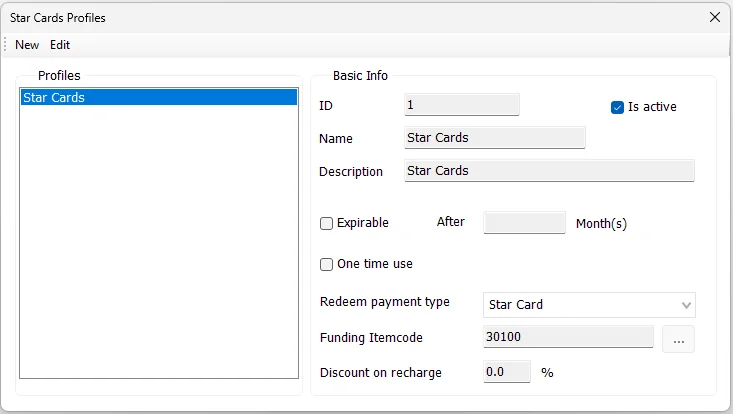Image resolution: width=733 pixels, height=414 pixels.
Task: Open the Edit menu item
Action: tap(60, 45)
